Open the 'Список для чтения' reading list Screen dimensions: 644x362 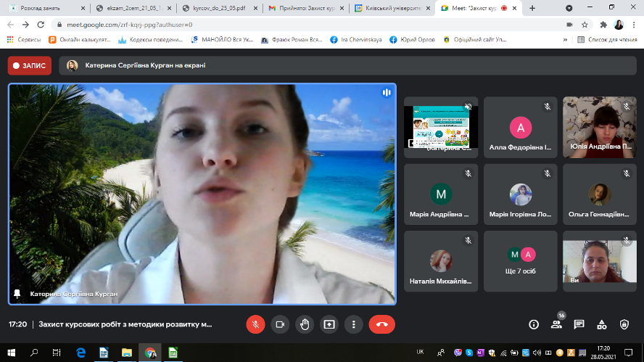(x=607, y=39)
